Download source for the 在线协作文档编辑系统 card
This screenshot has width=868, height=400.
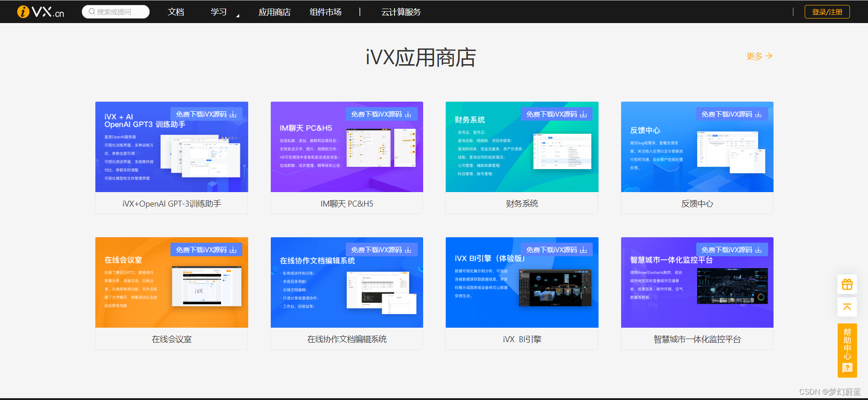[x=382, y=249]
